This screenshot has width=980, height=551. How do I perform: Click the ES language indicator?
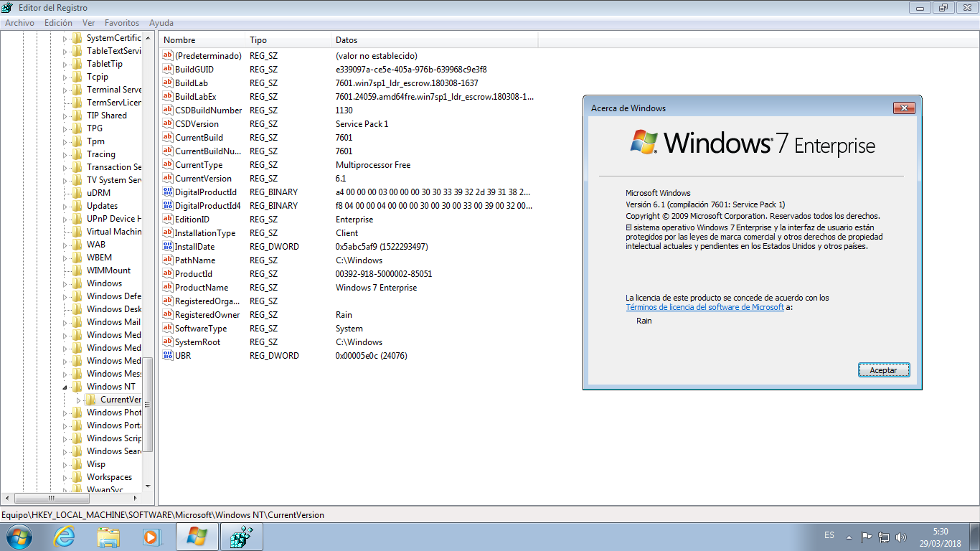coord(829,536)
